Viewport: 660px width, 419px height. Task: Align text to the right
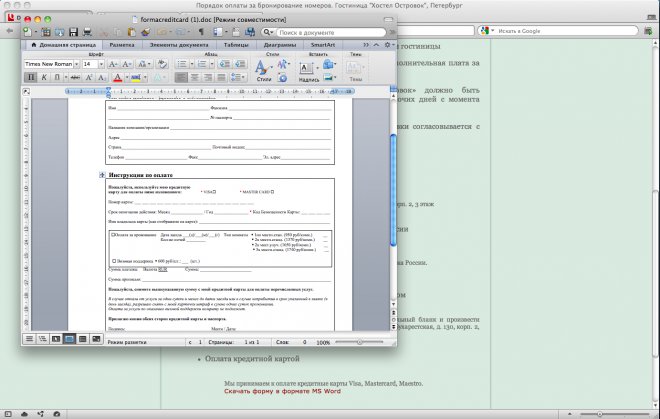(208, 77)
